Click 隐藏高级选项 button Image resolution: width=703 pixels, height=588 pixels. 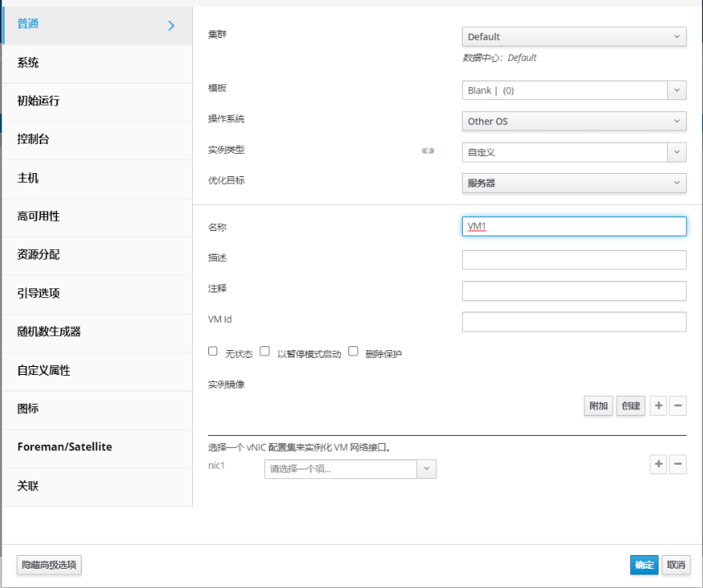[x=49, y=565]
